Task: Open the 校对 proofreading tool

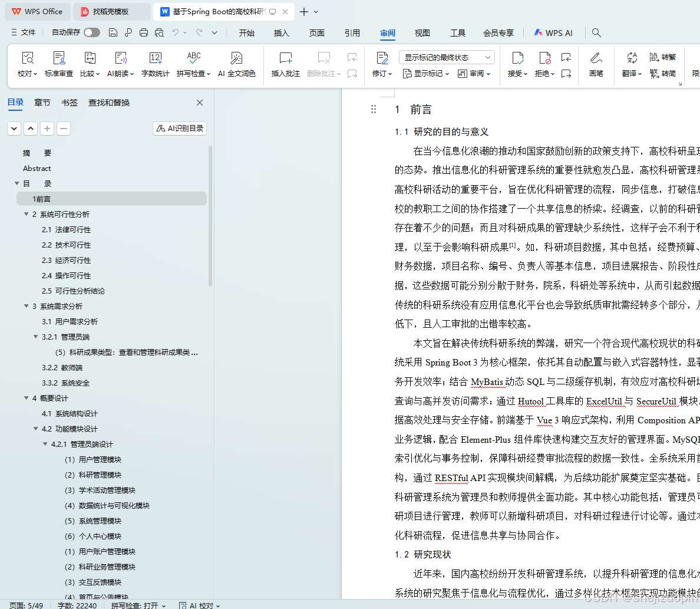Action: [27, 64]
